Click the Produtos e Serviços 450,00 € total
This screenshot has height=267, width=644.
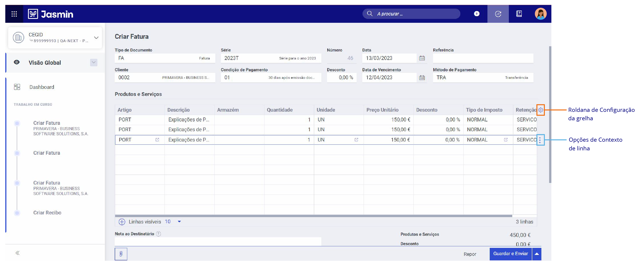pos(520,235)
